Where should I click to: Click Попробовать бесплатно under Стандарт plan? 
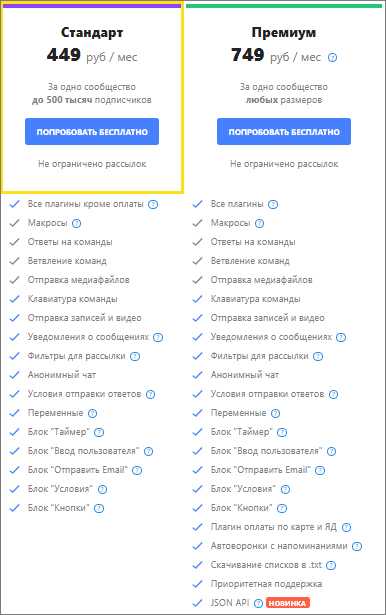pyautogui.click(x=92, y=132)
